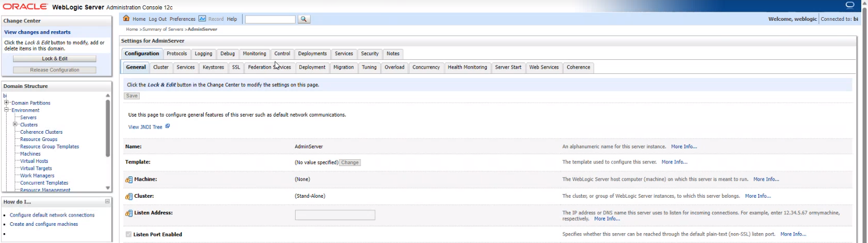Select the Deployment sub-tab
Screen dimensions: 868x243
pos(312,67)
